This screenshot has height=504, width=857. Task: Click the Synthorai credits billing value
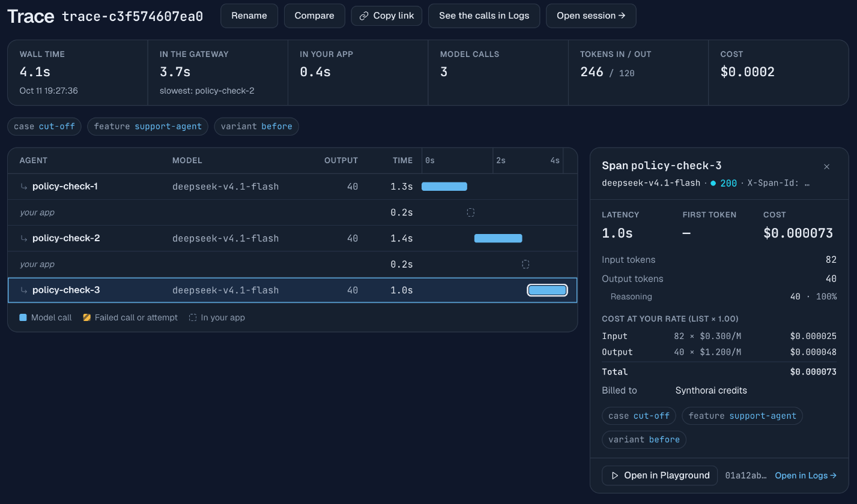click(x=711, y=391)
